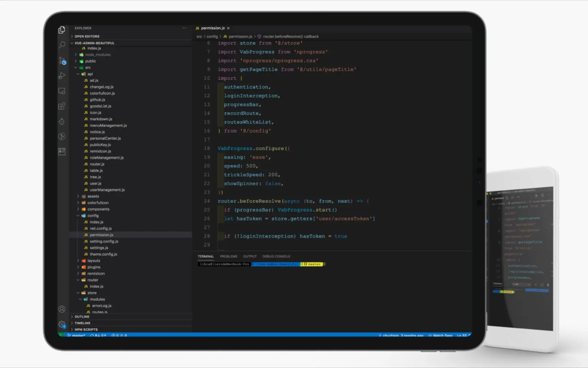Click line number 18 in the gutter
Viewport: 588px width, 368px height.
pyautogui.click(x=207, y=148)
